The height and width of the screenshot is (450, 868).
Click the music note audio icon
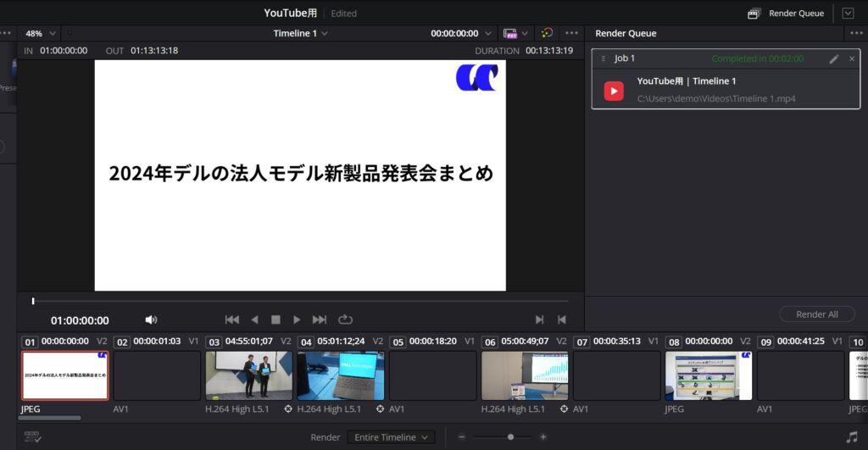coord(851,437)
